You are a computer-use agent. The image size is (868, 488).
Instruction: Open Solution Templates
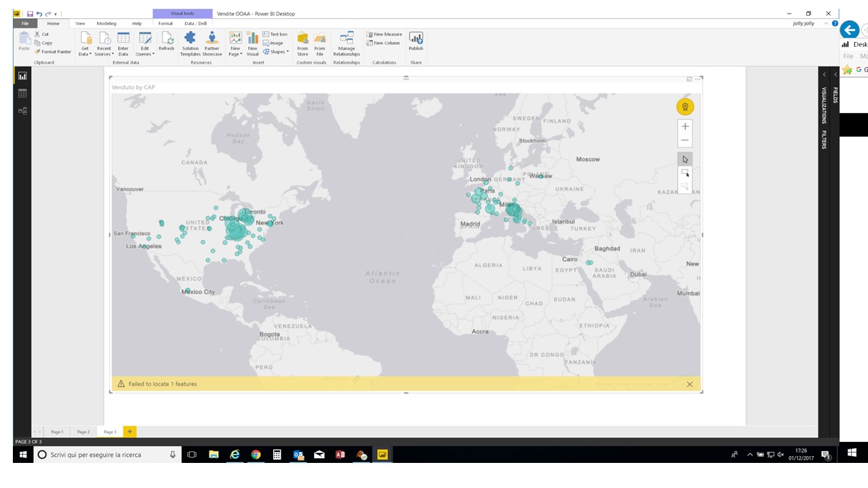pos(191,44)
